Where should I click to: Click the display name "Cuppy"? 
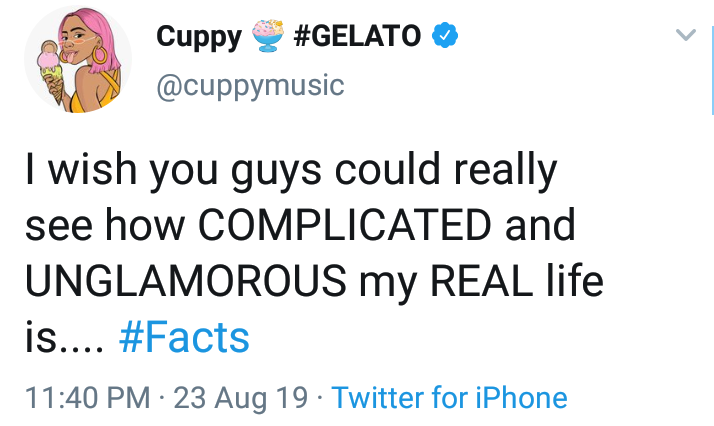point(199,37)
